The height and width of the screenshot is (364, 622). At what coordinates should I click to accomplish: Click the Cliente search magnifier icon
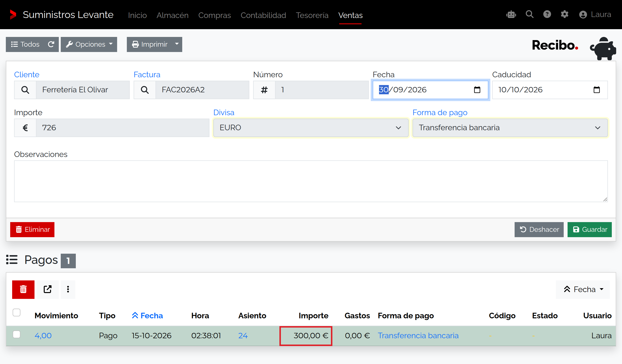25,90
